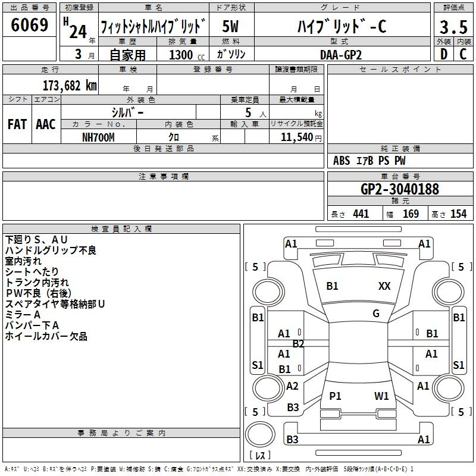Click note ミラーA
The image size is (476, 476).
pos(23,315)
